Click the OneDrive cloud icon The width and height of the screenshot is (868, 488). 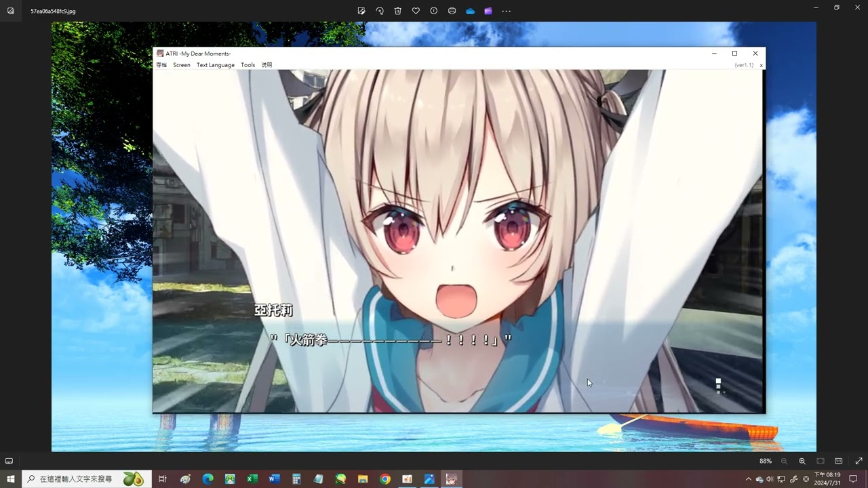click(x=470, y=11)
